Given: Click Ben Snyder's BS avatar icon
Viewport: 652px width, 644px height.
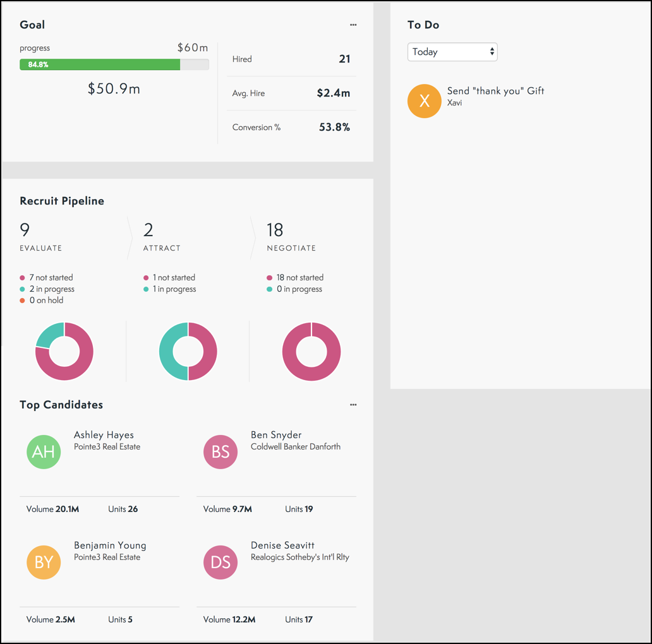Looking at the screenshot, I should tap(220, 451).
